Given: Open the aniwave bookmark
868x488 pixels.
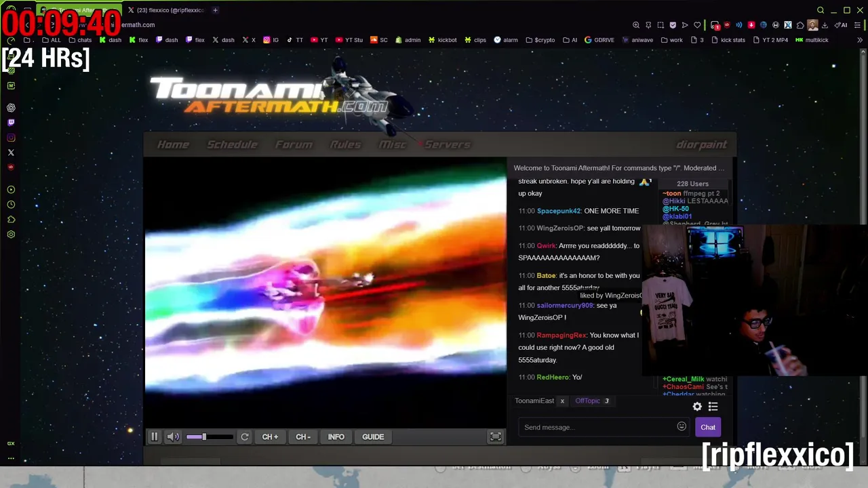Looking at the screenshot, I should click(637, 40).
